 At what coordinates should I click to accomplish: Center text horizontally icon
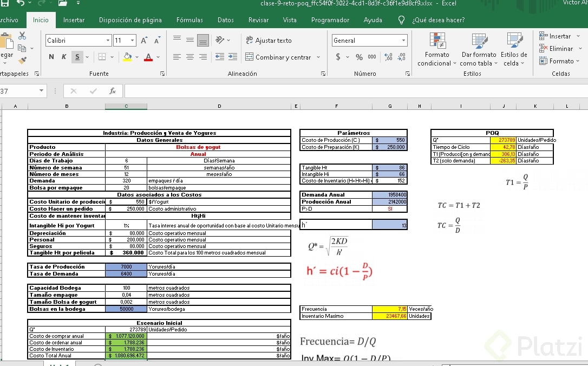pos(190,57)
